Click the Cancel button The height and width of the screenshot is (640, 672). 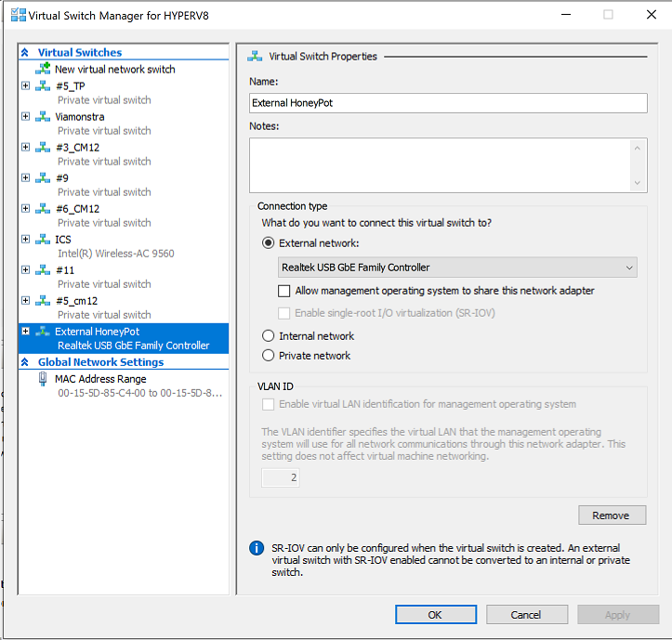pos(527,615)
